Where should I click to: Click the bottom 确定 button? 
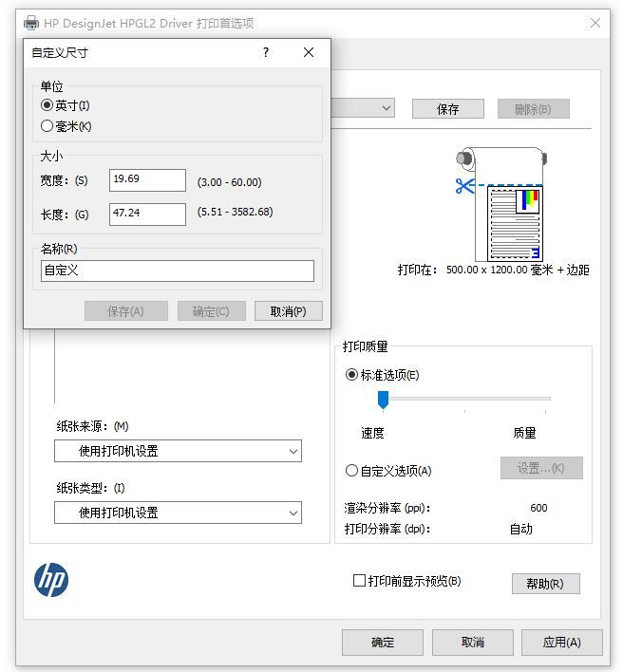[383, 642]
